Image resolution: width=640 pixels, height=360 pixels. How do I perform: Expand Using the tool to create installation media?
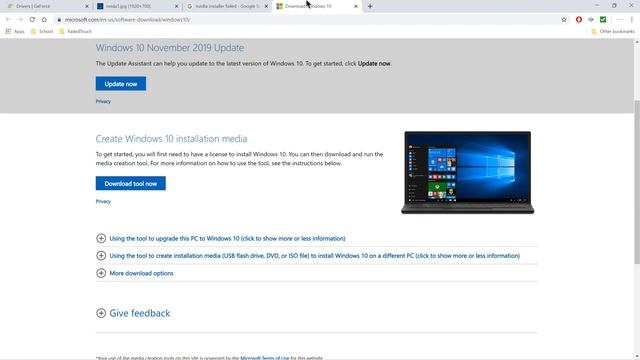[x=308, y=256]
